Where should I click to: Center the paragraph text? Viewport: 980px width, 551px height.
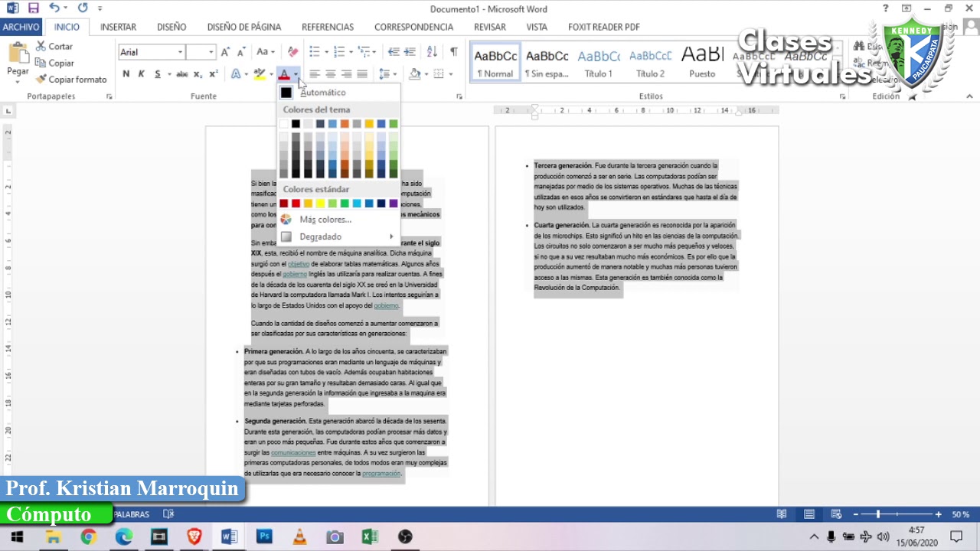331,74
